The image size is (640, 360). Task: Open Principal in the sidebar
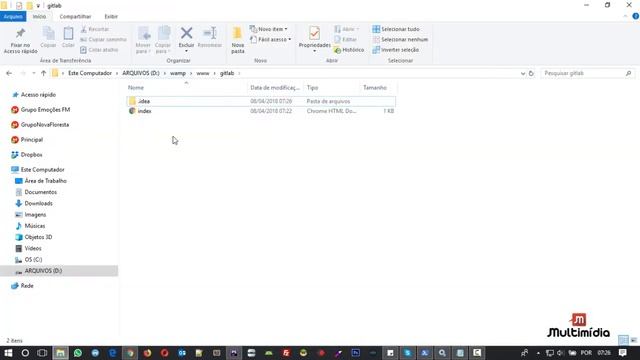point(31,140)
